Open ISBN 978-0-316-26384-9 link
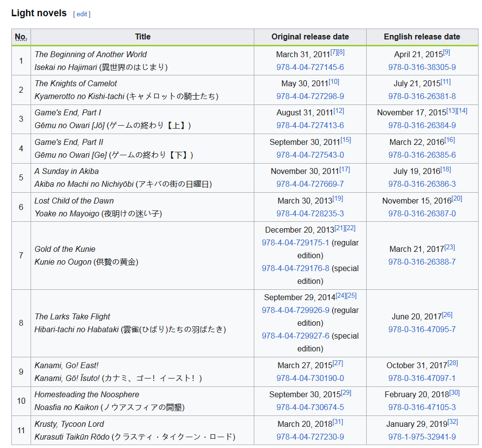Image resolution: width=482 pixels, height=448 pixels. (422, 126)
